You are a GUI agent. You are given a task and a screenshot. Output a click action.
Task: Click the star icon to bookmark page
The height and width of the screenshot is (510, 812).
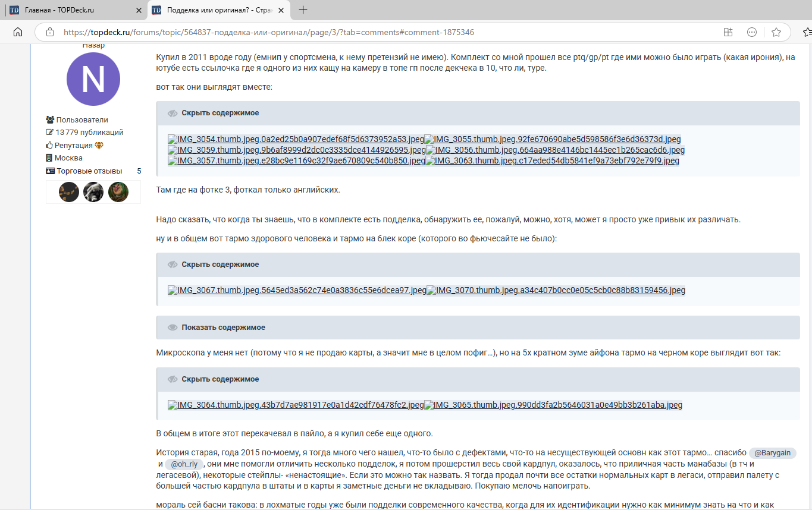(776, 32)
